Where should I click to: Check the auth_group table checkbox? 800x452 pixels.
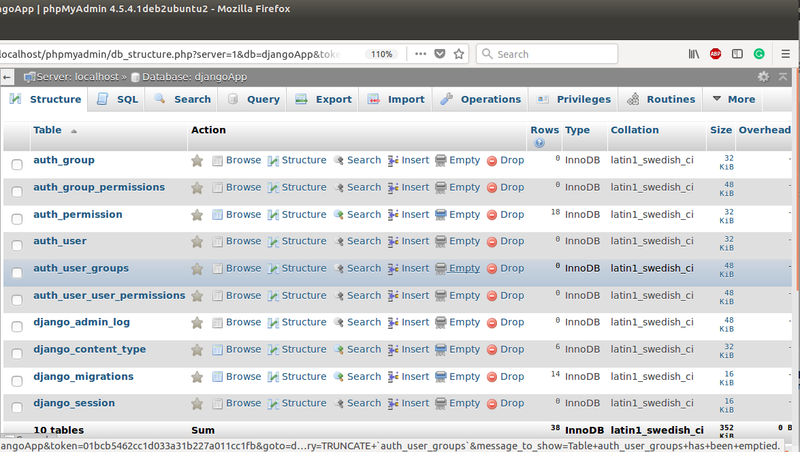click(17, 164)
